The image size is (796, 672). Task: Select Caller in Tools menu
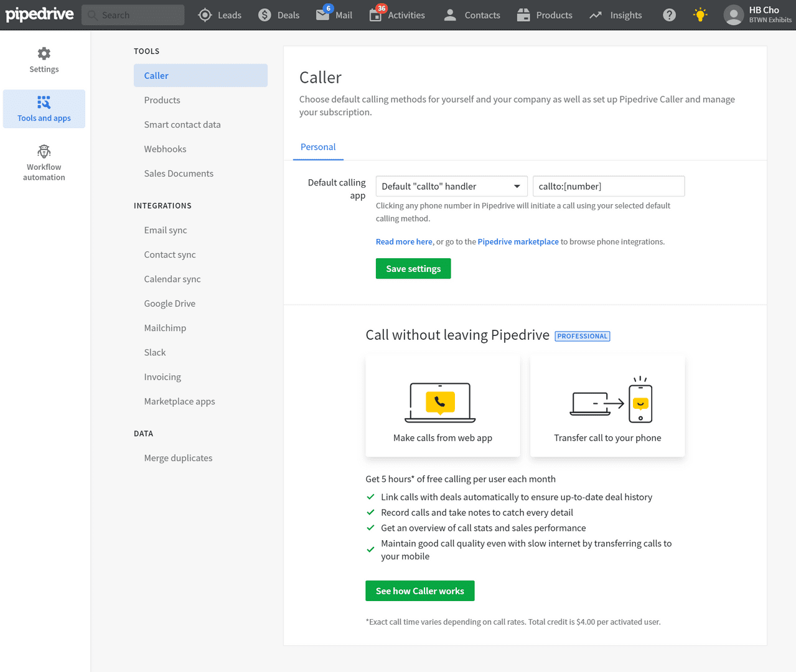[x=200, y=75]
